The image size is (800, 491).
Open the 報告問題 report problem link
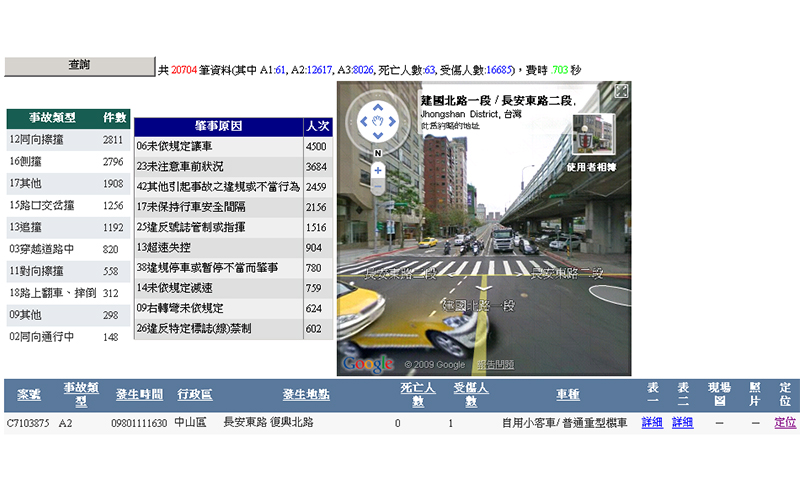[494, 365]
